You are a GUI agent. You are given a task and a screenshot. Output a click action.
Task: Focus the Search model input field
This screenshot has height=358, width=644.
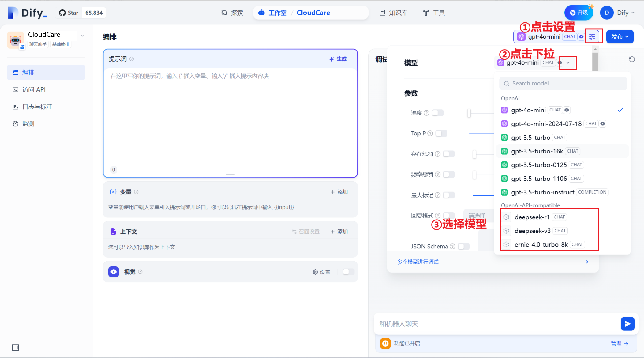(x=563, y=84)
